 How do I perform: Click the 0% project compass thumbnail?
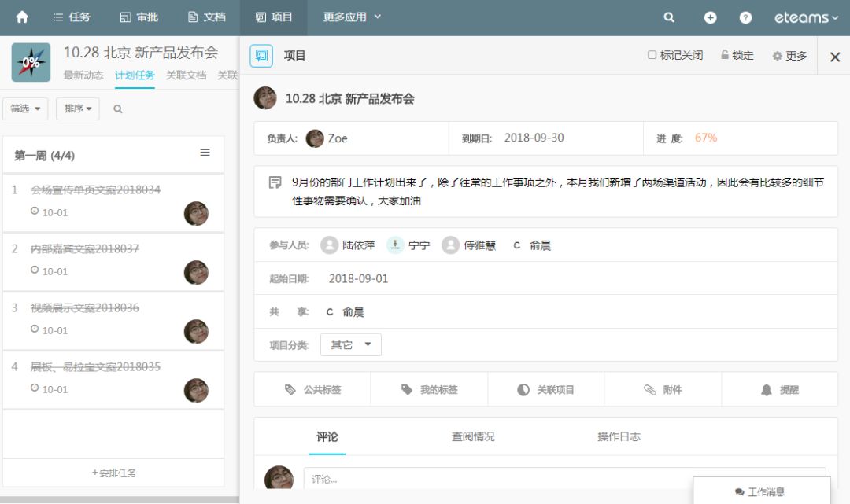point(31,62)
